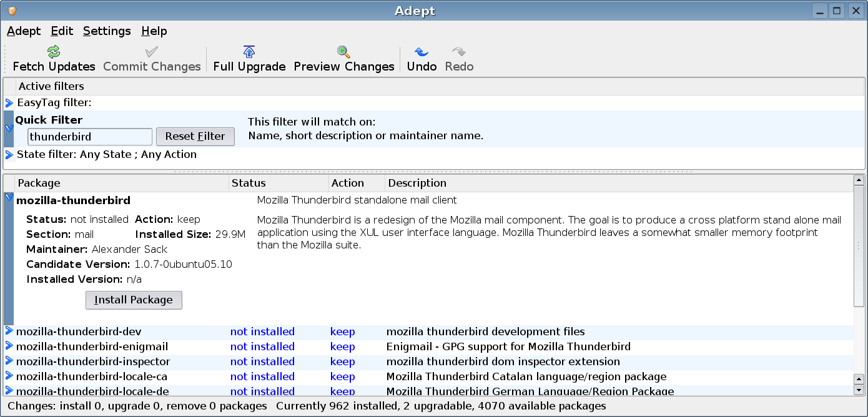
Task: Click 'not installed' status of mozilla-thunderbird-dev
Action: coord(262,331)
